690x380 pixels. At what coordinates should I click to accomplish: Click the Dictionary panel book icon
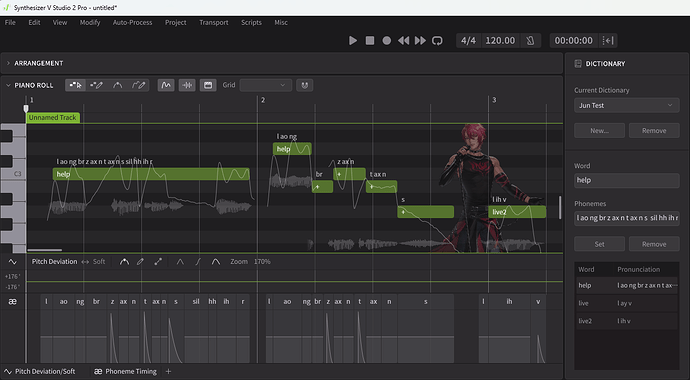578,64
